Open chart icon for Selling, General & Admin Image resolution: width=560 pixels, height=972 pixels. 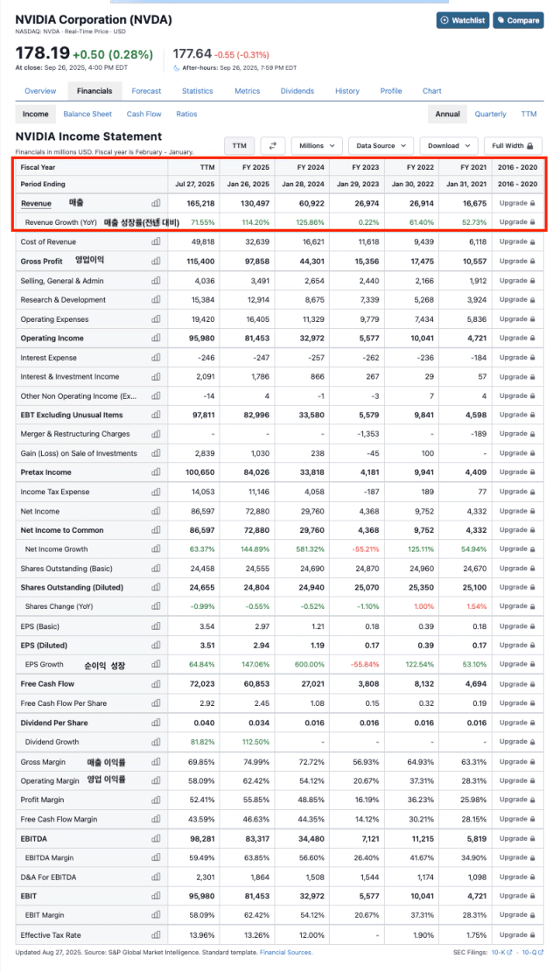156,280
